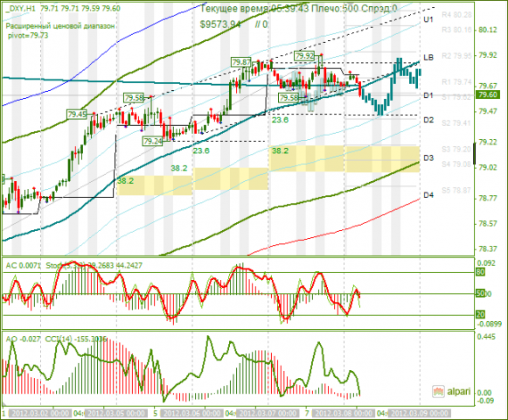Click the 2012.03.07 00:00 date label

pos(268,414)
